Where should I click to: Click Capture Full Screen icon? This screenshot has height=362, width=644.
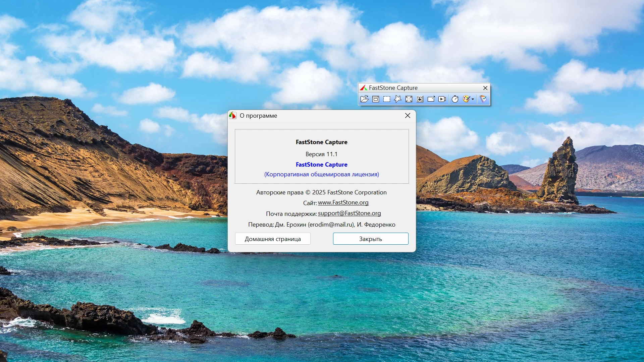point(409,99)
